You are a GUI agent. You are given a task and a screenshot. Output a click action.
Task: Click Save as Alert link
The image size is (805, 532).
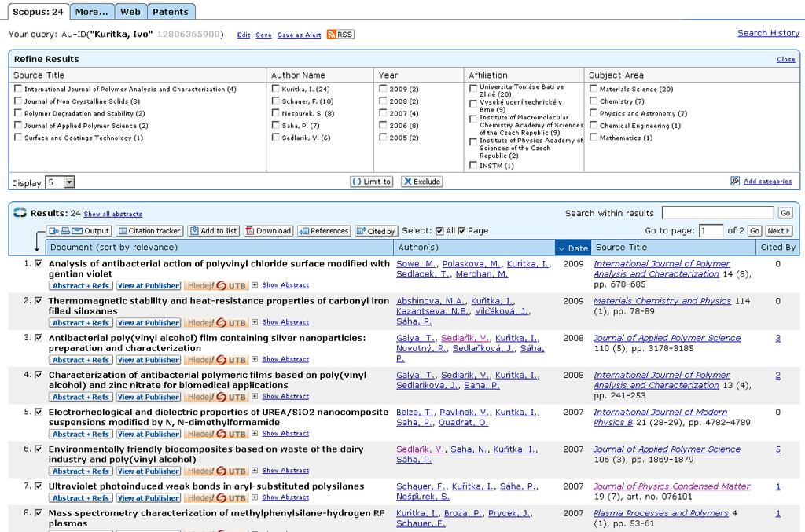(300, 35)
